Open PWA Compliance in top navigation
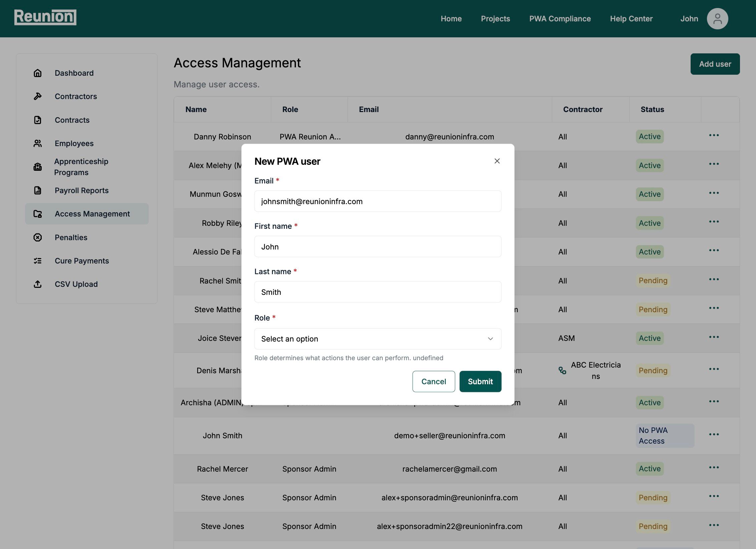The height and width of the screenshot is (549, 756). pos(559,19)
